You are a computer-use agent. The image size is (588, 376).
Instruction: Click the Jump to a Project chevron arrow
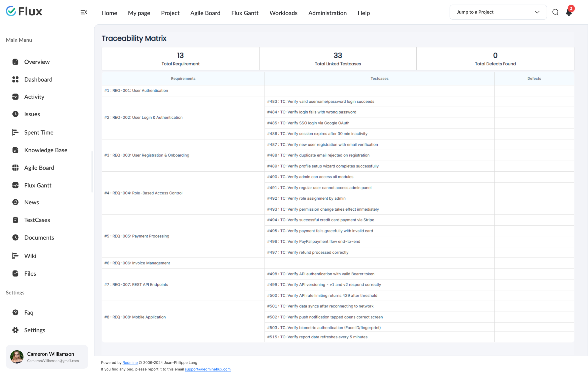point(537,12)
